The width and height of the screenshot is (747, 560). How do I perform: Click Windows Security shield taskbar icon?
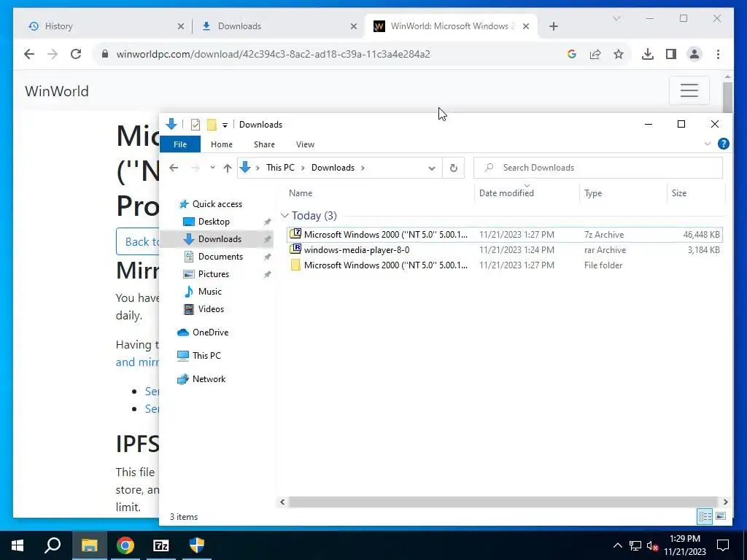[197, 545]
